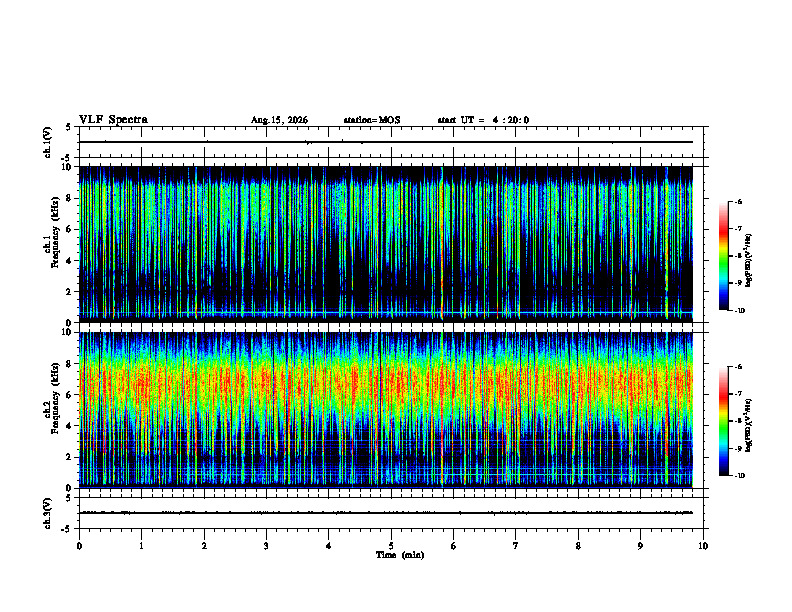Click the '6' kHz tick on ch.2 frequency axis
The width and height of the screenshot is (792, 612).
(x=70, y=395)
